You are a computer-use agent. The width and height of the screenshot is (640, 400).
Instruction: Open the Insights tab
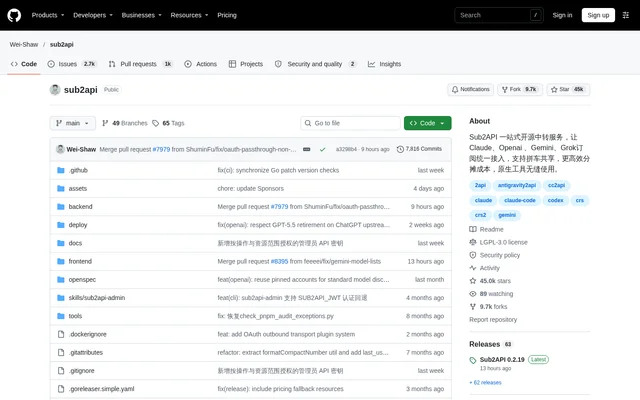click(384, 64)
